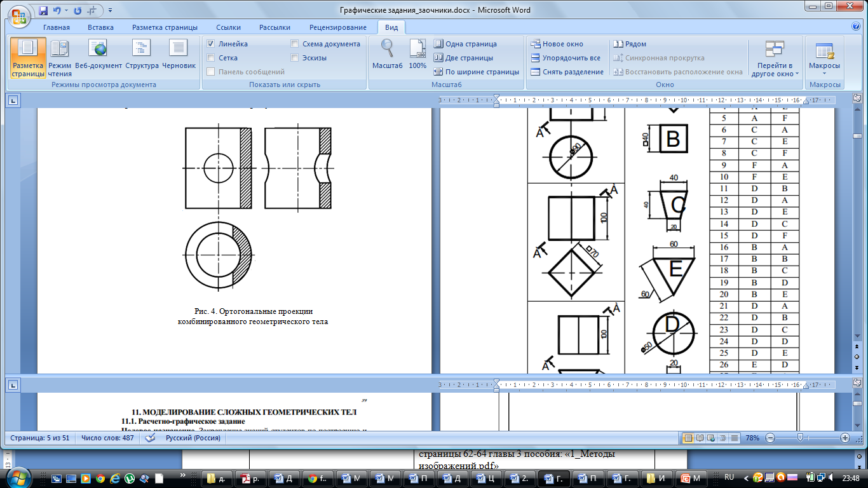Viewport: 868px width, 488px height.
Task: Click tab selector in lower pane ruler corner
Action: [x=13, y=384]
